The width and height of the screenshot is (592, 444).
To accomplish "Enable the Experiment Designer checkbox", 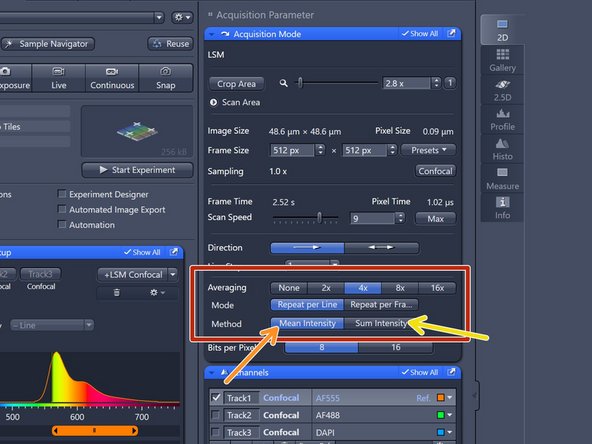I will (62, 194).
